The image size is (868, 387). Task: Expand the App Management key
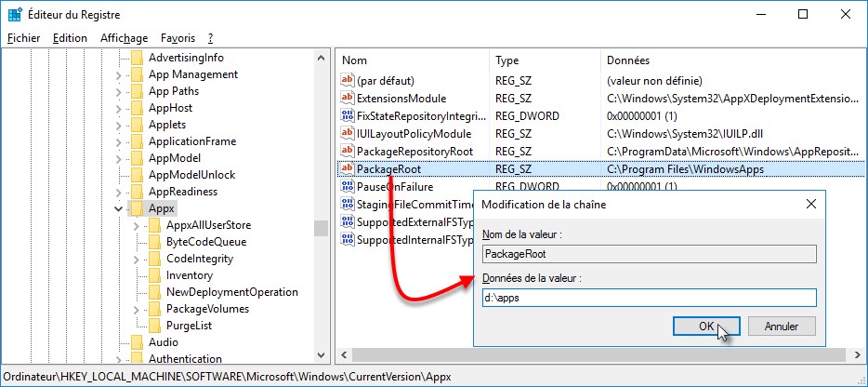point(119,74)
